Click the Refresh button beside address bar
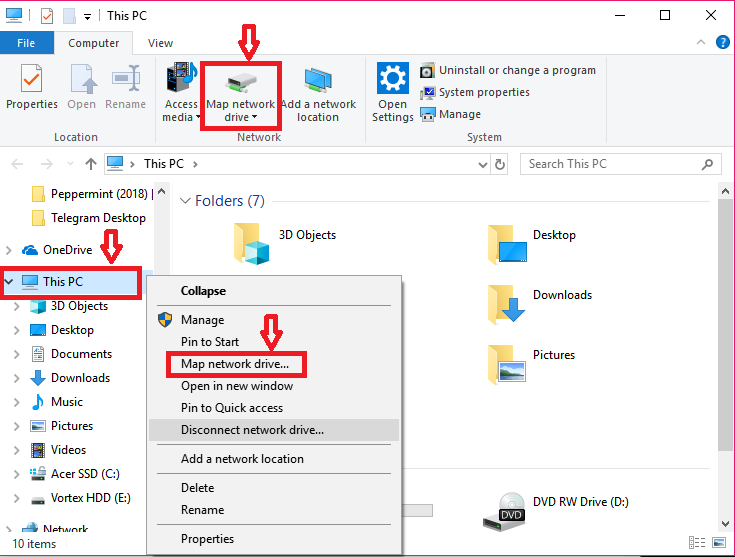This screenshot has height=557, width=735. 500,165
